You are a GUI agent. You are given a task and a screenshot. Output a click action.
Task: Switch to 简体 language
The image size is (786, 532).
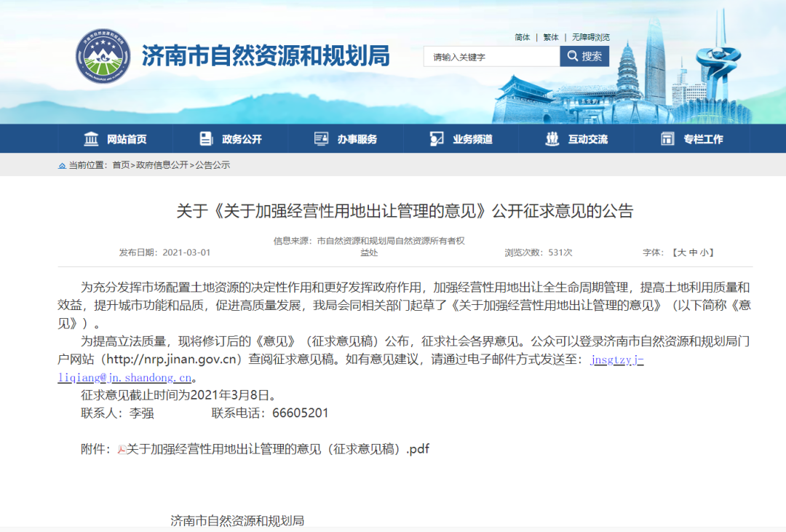[x=523, y=37]
